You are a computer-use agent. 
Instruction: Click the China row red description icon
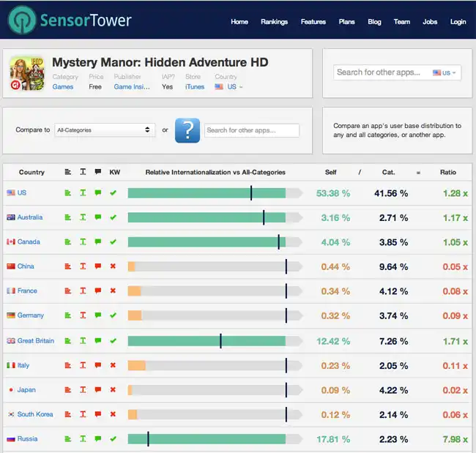coord(67,266)
